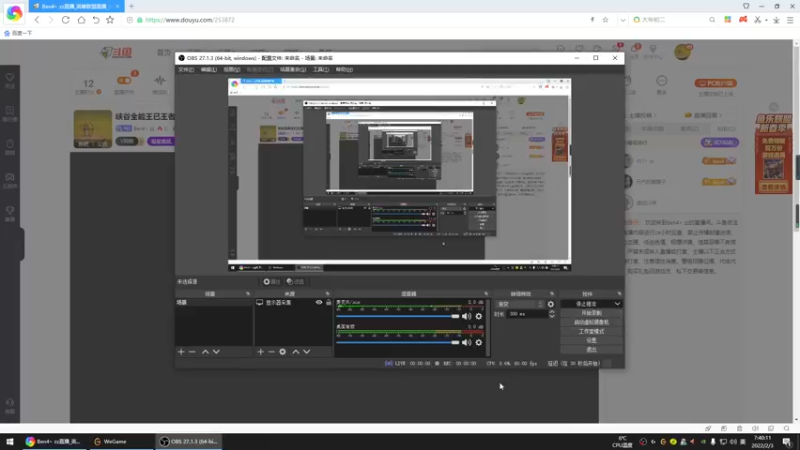Open the Settings button in OBS Controls

click(591, 340)
